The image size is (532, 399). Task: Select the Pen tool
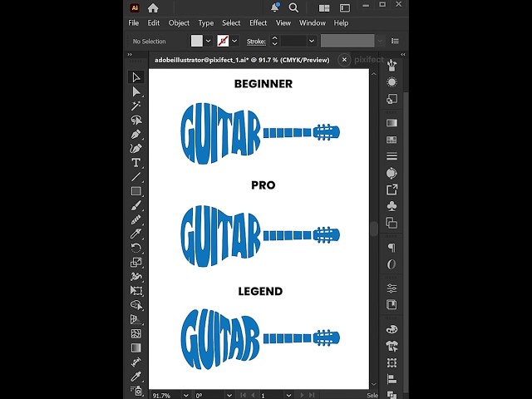(x=136, y=135)
